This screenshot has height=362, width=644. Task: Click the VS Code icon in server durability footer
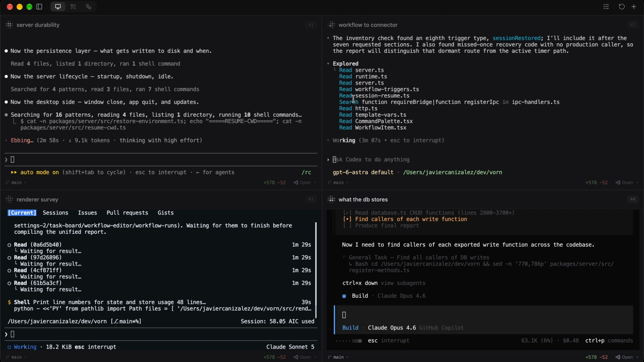coord(296,182)
